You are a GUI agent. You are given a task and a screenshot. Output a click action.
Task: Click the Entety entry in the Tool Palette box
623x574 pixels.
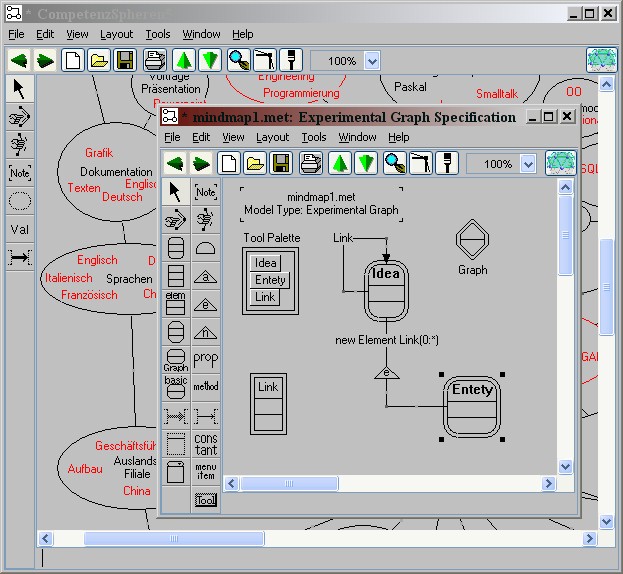(270, 280)
